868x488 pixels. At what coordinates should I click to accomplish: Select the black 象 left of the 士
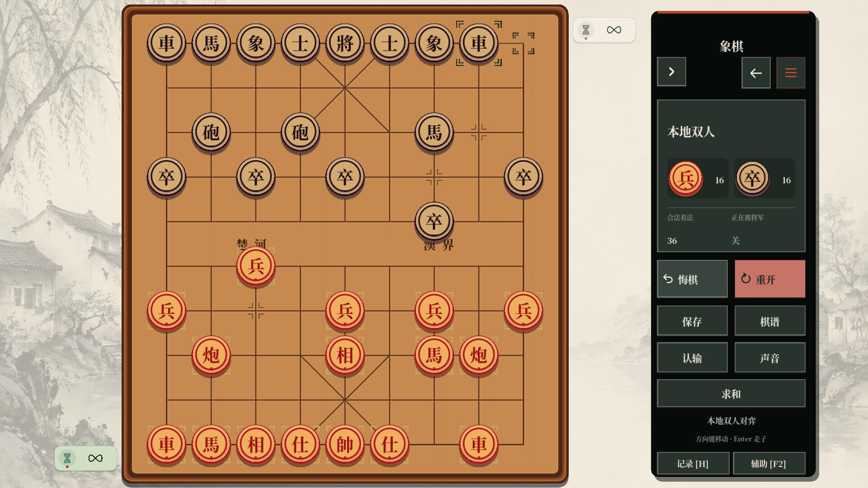point(256,43)
